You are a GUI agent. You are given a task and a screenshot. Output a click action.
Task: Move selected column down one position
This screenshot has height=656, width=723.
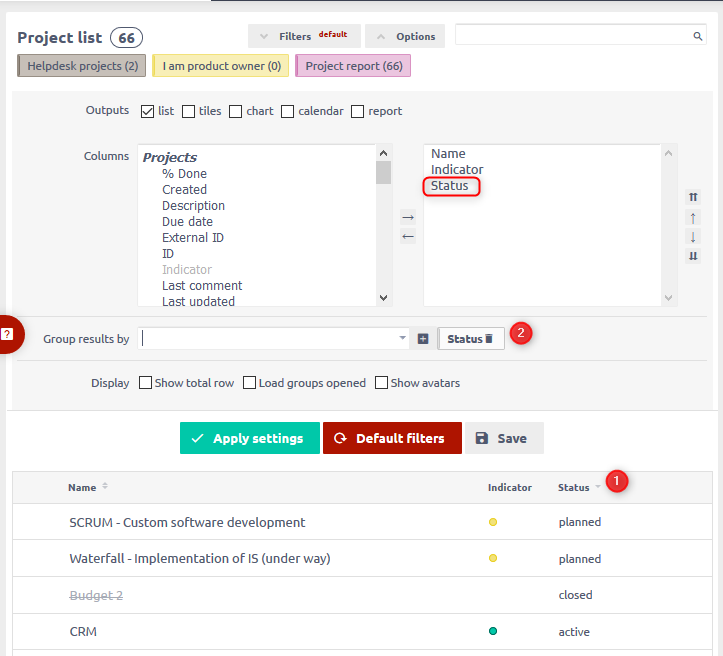pos(693,237)
